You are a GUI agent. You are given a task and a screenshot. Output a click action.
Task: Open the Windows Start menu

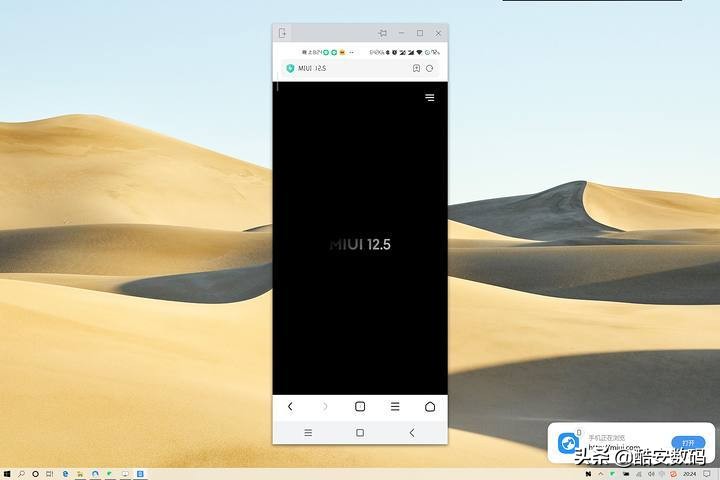point(7,474)
